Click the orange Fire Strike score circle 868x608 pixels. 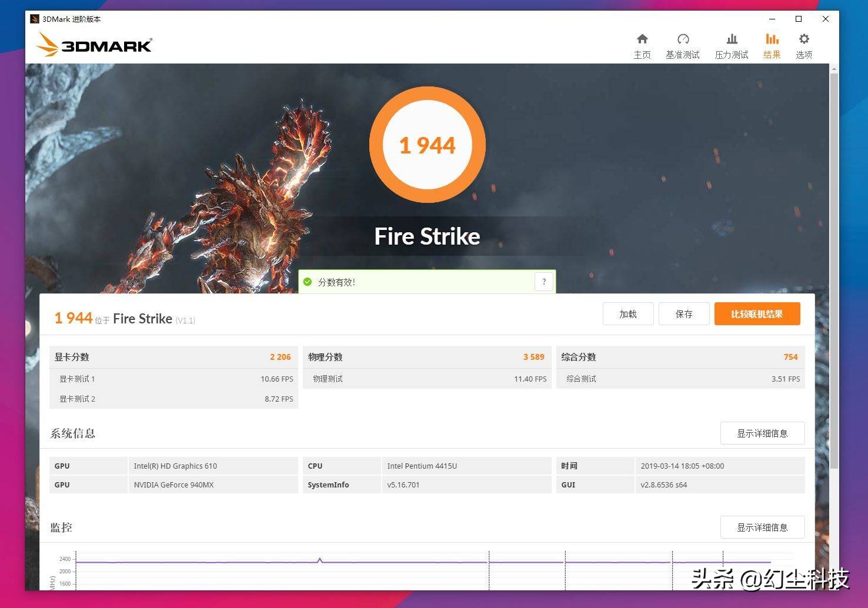428,145
